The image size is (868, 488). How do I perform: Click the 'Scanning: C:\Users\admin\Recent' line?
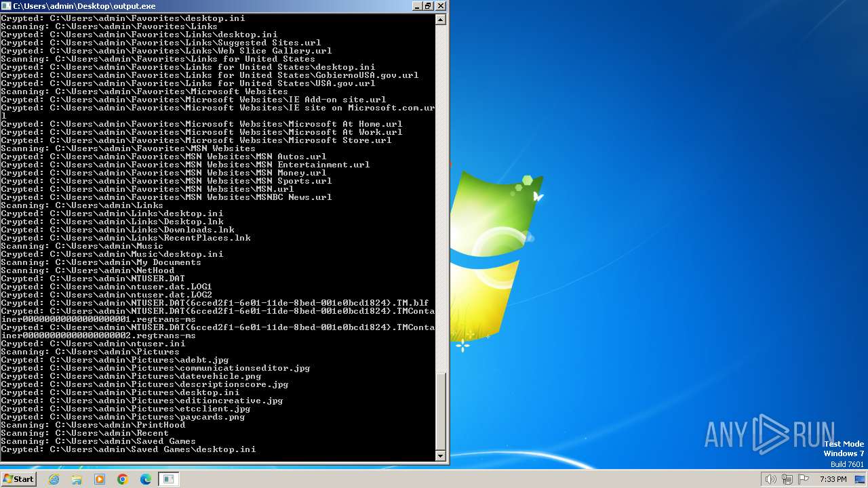coord(85,433)
